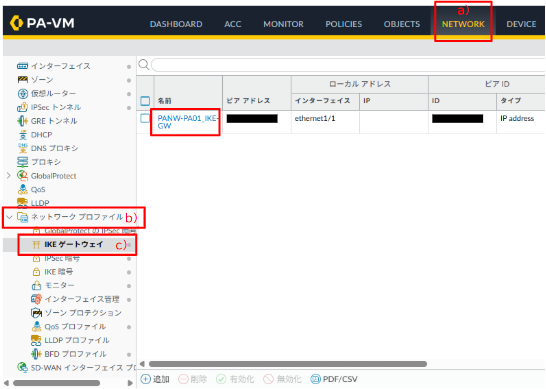Click the IP address type cell
Screen dimensions: 546x389
[517, 118]
